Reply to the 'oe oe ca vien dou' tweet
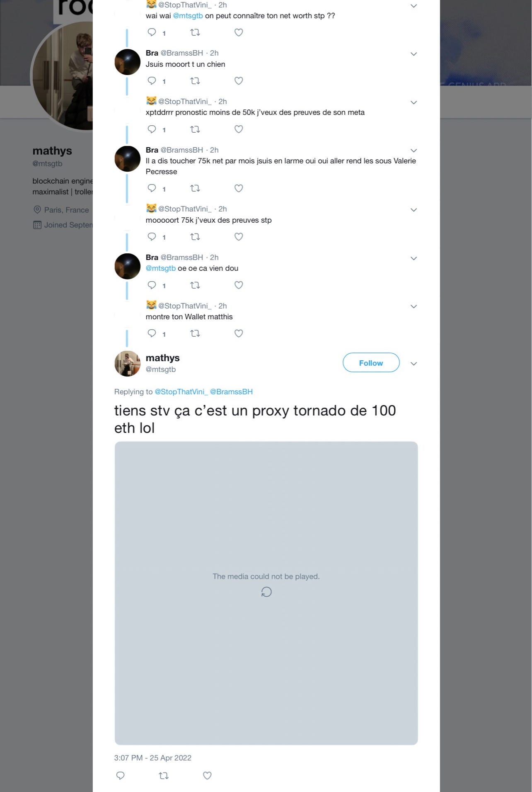This screenshot has width=532, height=792. [152, 285]
